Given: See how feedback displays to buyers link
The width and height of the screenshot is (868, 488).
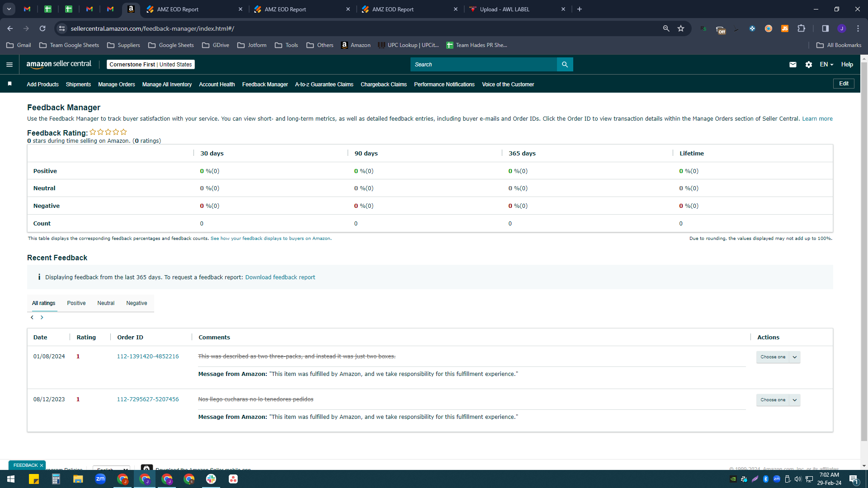Looking at the screenshot, I should [x=270, y=239].
